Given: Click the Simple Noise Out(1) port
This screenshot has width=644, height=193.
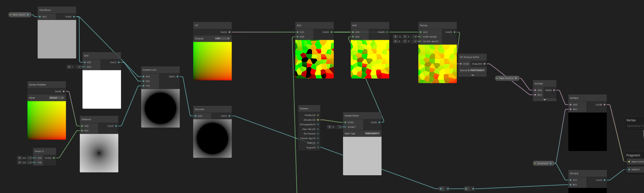Looking at the screenshot, I should pos(379,122).
